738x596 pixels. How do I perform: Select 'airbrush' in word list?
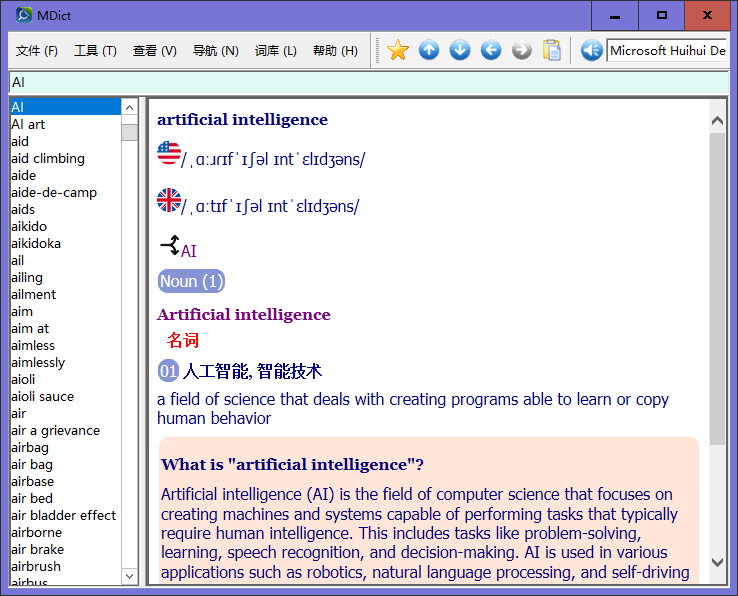[x=65, y=566]
